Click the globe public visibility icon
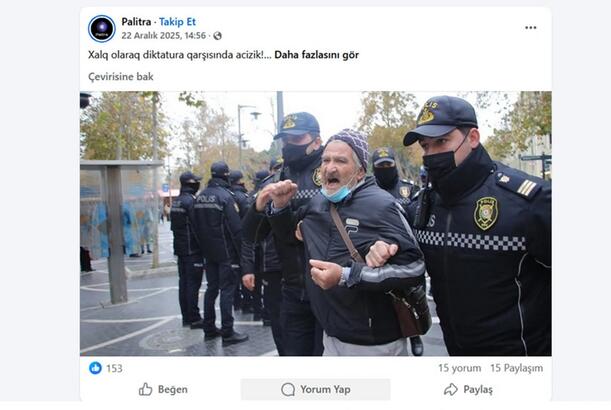Viewport: 611px width, 410px height. 217,36
